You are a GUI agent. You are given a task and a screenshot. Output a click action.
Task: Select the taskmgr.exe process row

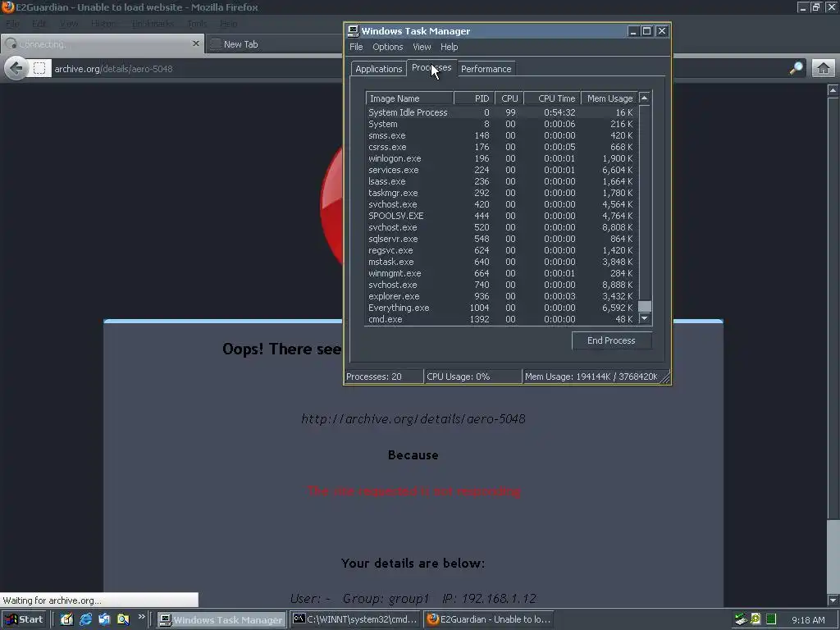coord(501,193)
